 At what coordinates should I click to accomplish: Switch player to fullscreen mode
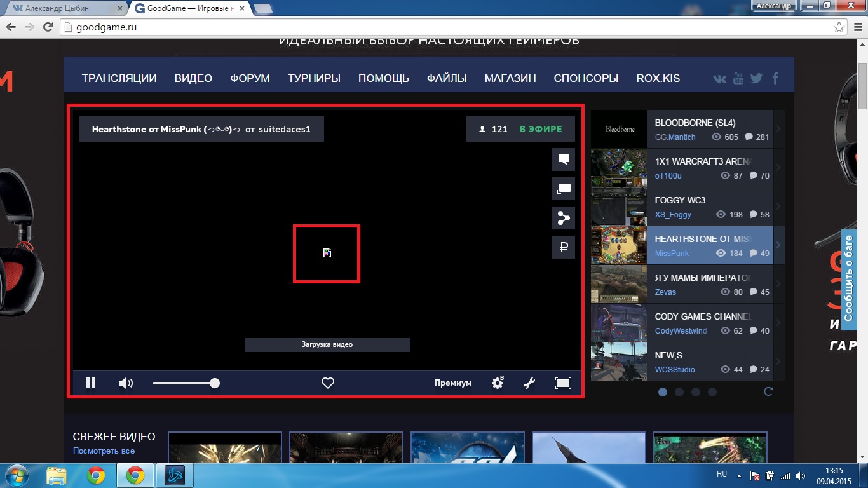[x=563, y=383]
